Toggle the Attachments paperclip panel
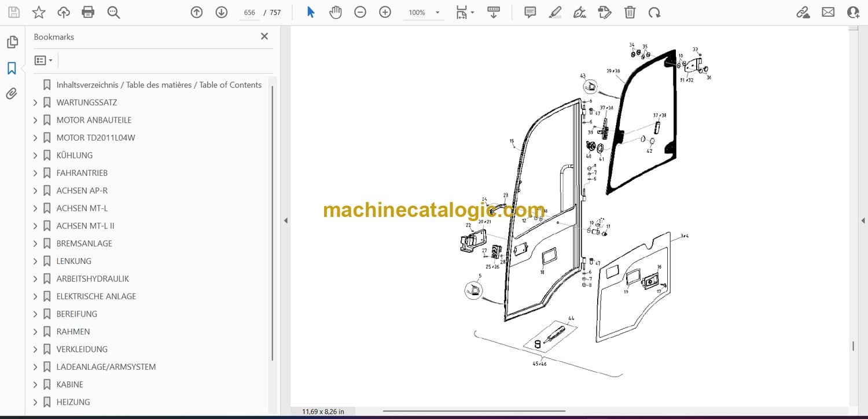The width and height of the screenshot is (868, 419). pyautogui.click(x=12, y=94)
